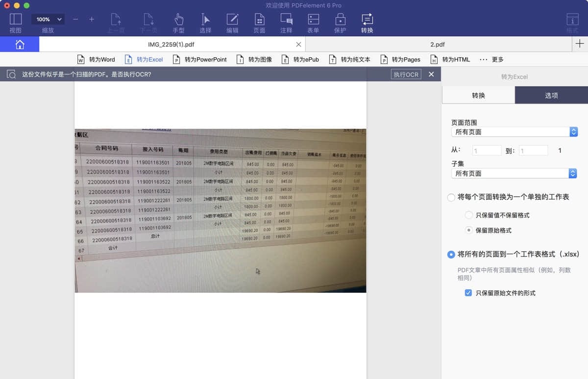Choose 转为Pages conversion option

(x=400, y=59)
